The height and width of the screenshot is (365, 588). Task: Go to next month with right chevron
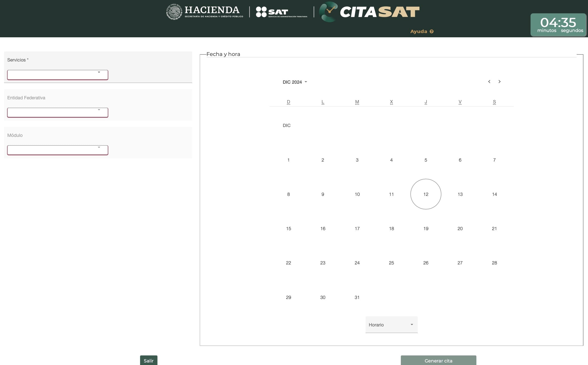(500, 82)
